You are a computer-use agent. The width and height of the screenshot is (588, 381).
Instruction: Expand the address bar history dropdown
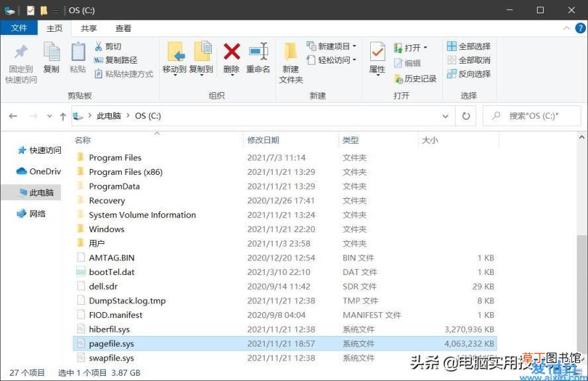pos(446,116)
